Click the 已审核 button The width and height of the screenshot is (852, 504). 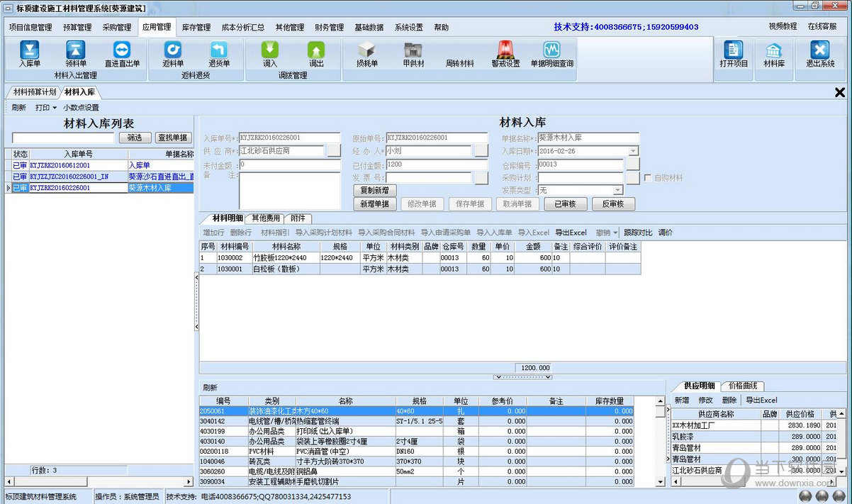click(x=566, y=204)
